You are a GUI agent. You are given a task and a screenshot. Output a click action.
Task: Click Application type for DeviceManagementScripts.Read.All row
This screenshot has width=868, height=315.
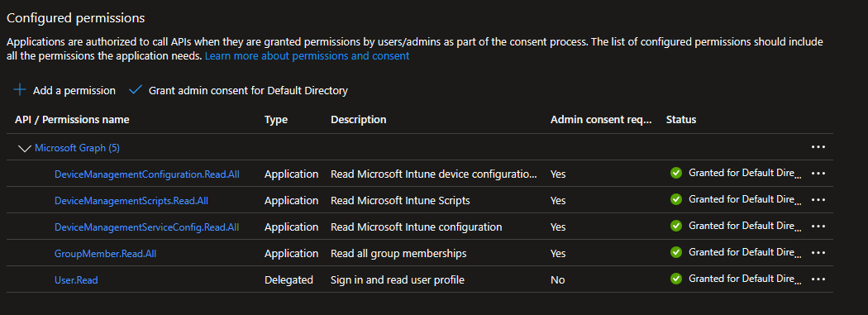pos(292,200)
